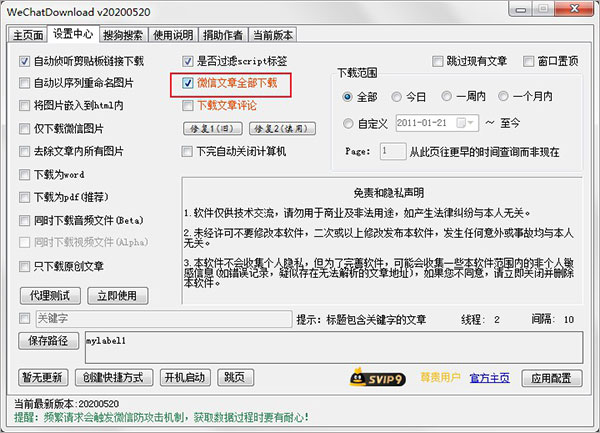Viewport: 600px width, 433px height.
Task: Enable 自动以序列重命名图片 checkbox
Action: coord(24,83)
